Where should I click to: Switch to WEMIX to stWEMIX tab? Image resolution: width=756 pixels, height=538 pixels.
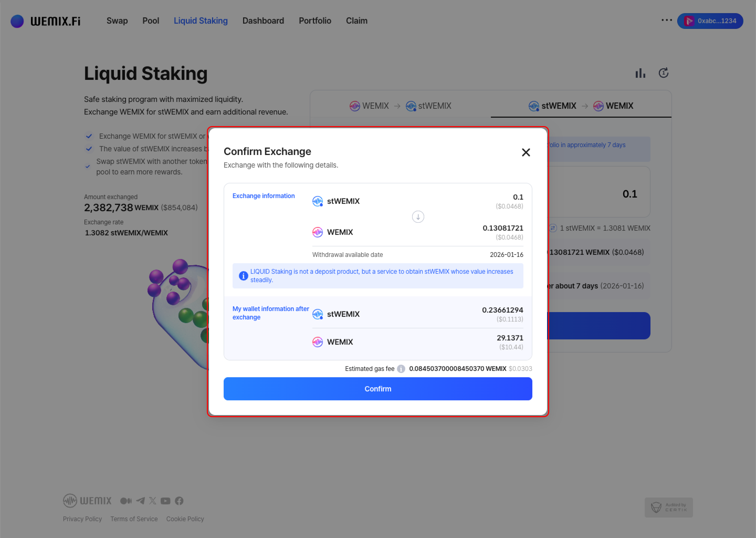point(400,106)
